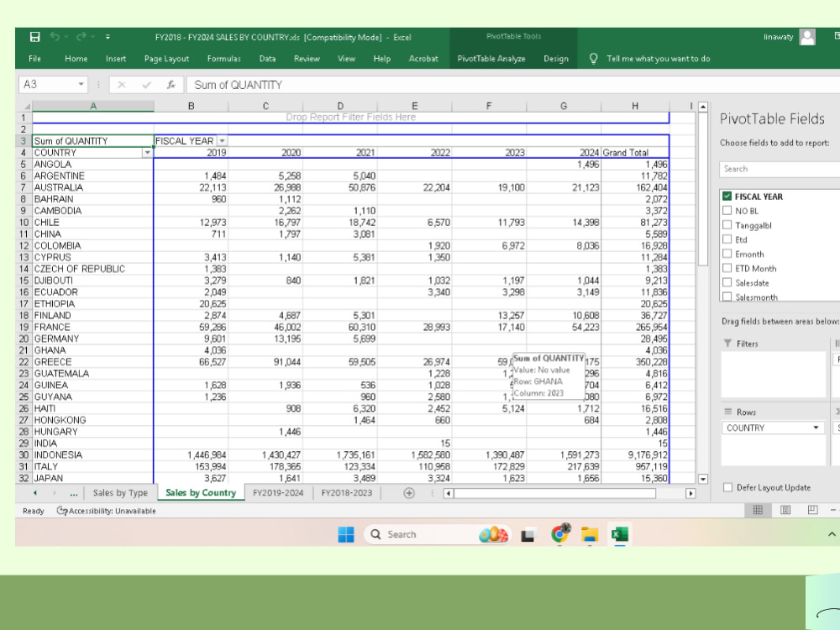Open Customize Quick Access Toolbar arrow

click(108, 37)
